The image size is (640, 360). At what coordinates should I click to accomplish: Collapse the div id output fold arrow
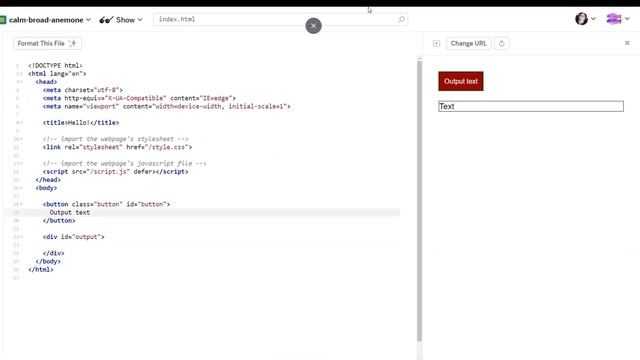point(21,237)
